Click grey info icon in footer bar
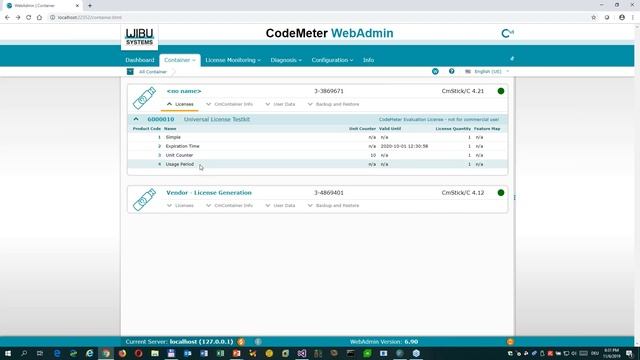Viewport: 640px width, 360px height. tap(258, 342)
